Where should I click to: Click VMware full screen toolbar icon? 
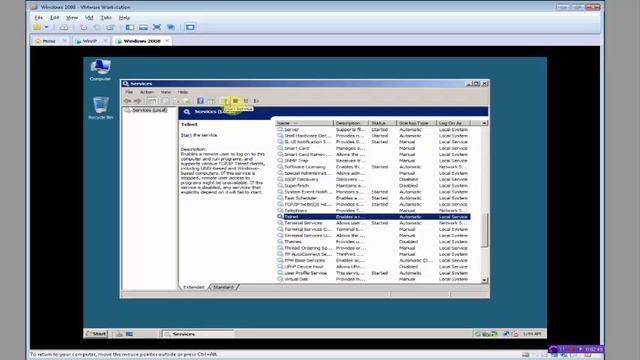click(157, 27)
